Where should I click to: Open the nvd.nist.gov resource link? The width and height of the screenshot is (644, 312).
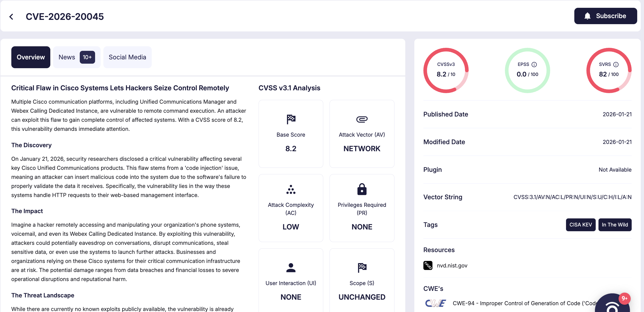(x=452, y=265)
